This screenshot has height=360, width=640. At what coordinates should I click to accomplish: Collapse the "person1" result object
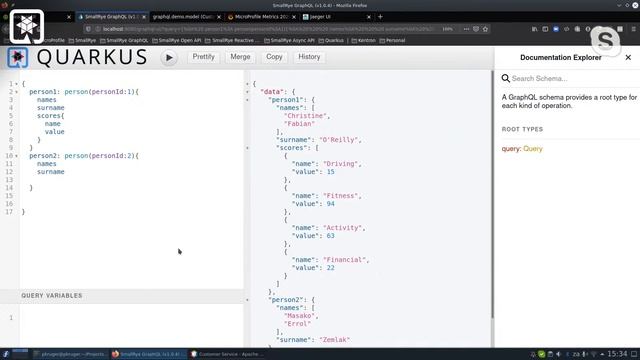tap(247, 100)
